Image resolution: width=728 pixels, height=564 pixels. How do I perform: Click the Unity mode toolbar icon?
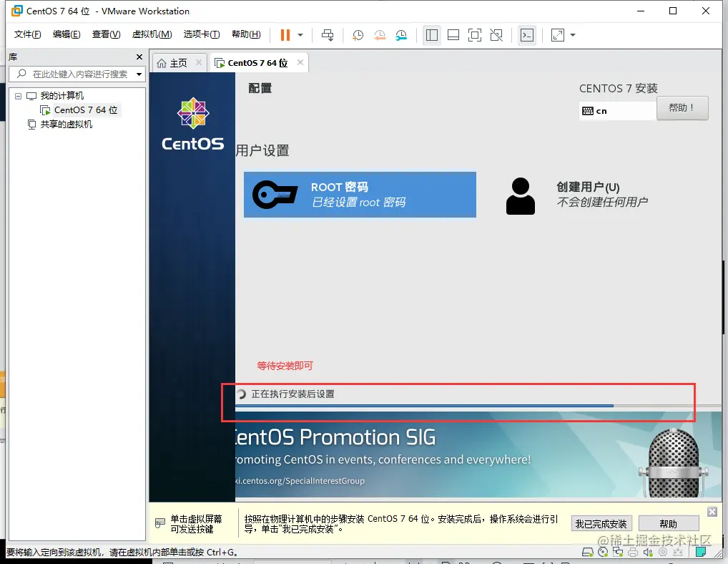[x=496, y=35]
